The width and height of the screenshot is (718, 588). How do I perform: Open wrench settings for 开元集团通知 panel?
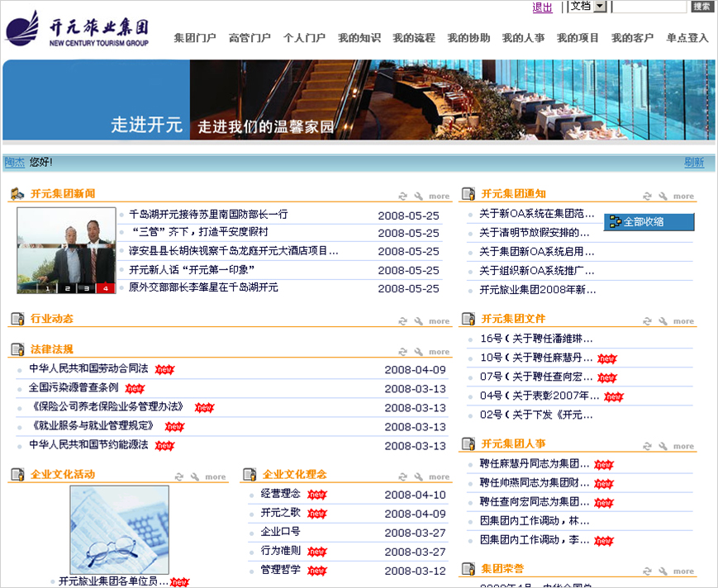click(x=663, y=197)
